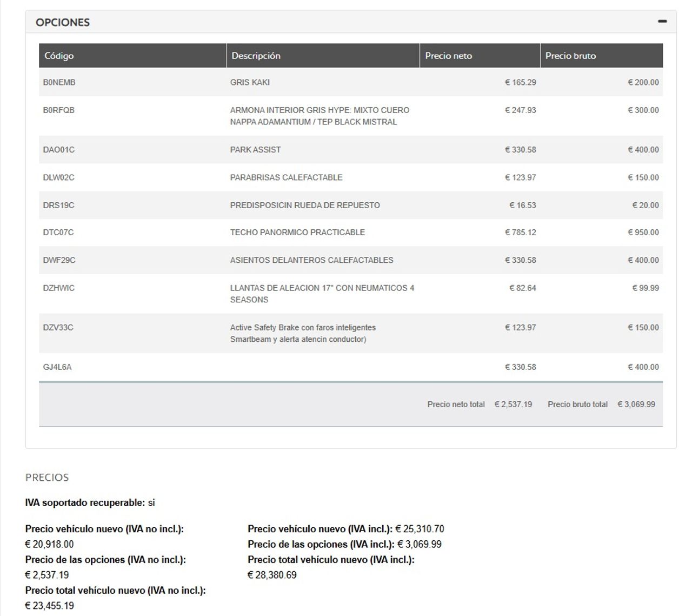
Task: Click the Active Safety Brake description
Action: coord(303,333)
